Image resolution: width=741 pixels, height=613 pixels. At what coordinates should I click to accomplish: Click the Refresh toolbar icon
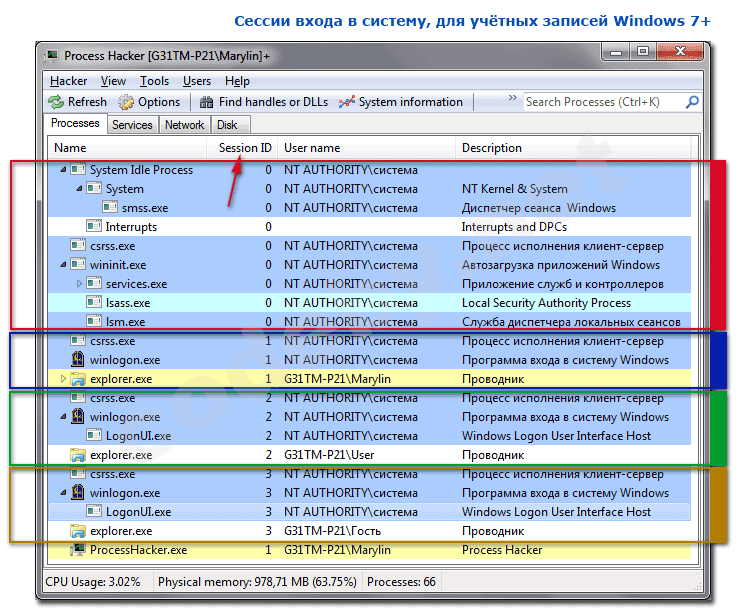(x=56, y=102)
